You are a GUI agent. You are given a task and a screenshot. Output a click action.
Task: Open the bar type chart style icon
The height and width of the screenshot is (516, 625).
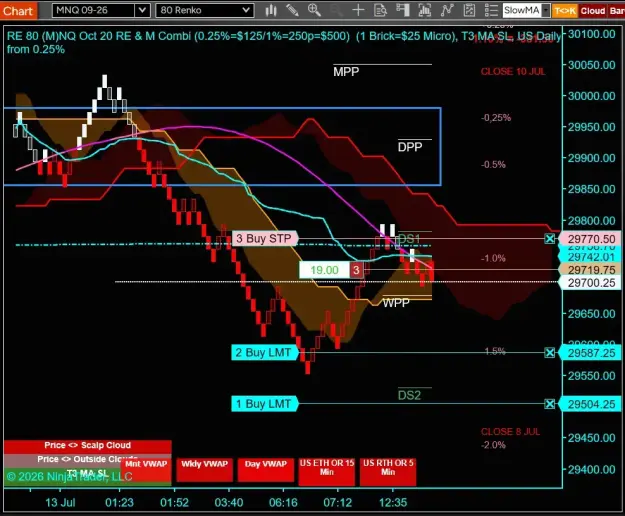(271, 10)
